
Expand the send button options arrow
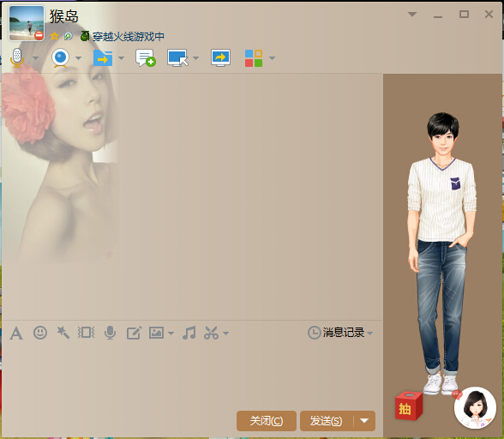click(364, 421)
